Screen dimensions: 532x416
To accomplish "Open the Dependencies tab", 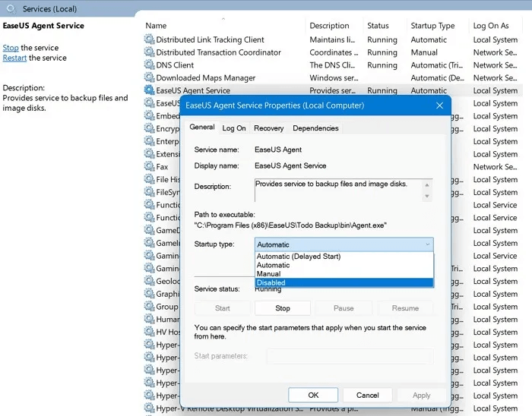I will coord(315,128).
